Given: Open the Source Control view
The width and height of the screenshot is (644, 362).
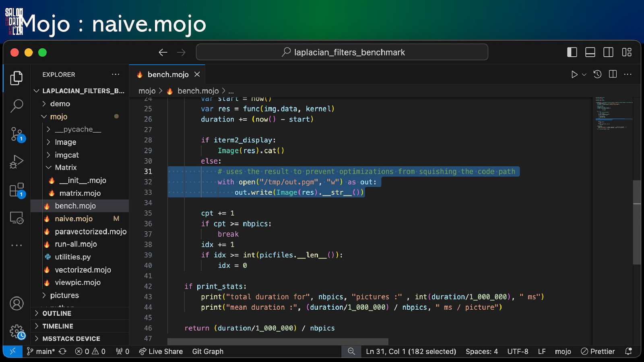Looking at the screenshot, I should 17,134.
